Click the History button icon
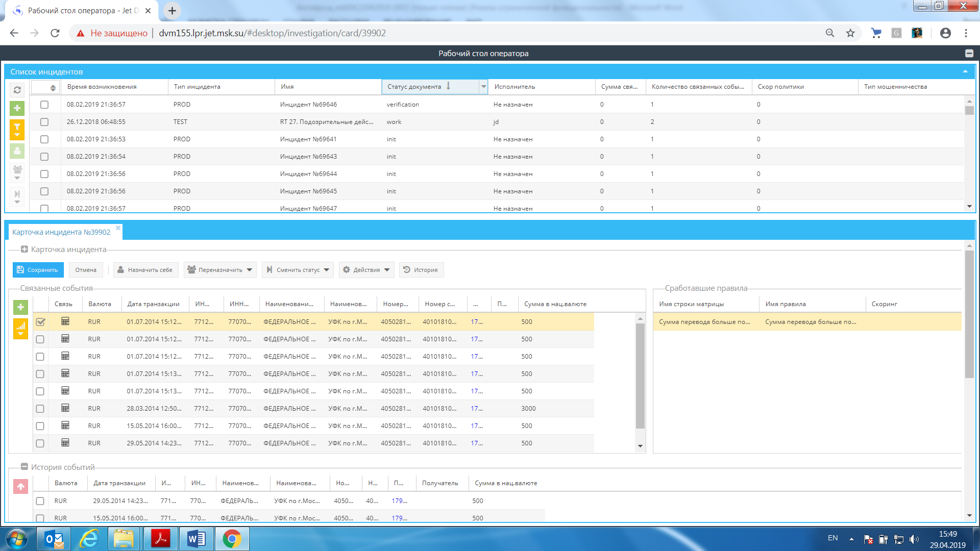The width and height of the screenshot is (980, 551). point(407,269)
